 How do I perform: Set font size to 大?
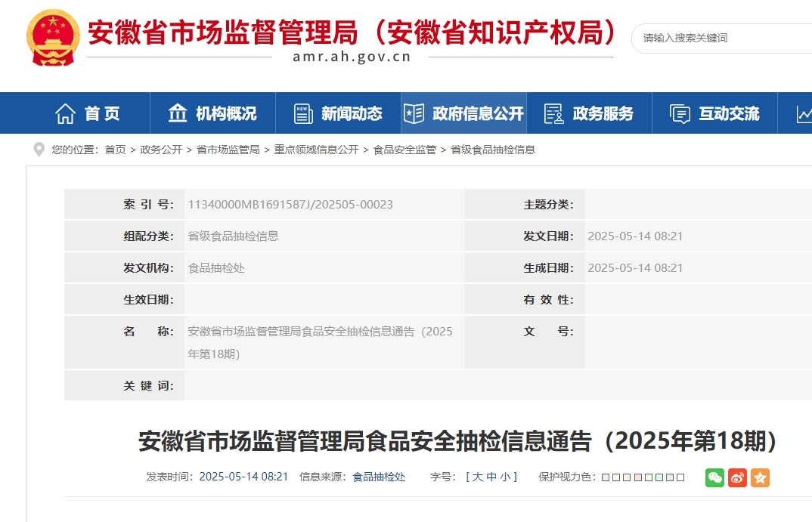[478, 477]
